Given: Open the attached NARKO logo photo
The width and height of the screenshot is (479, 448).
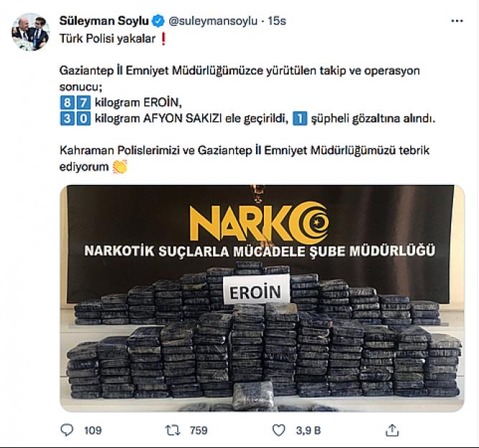Looking at the screenshot, I should (262, 298).
